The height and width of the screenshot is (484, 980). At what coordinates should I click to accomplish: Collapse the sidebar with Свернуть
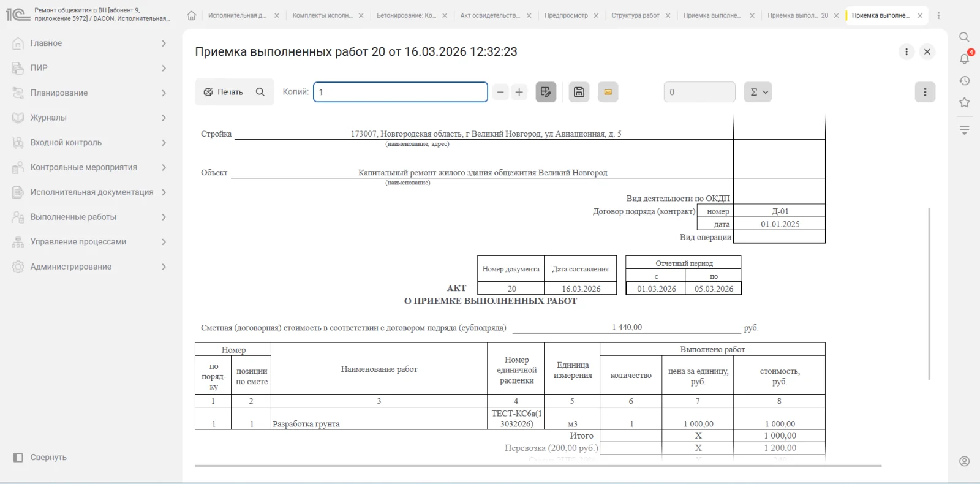(x=40, y=458)
